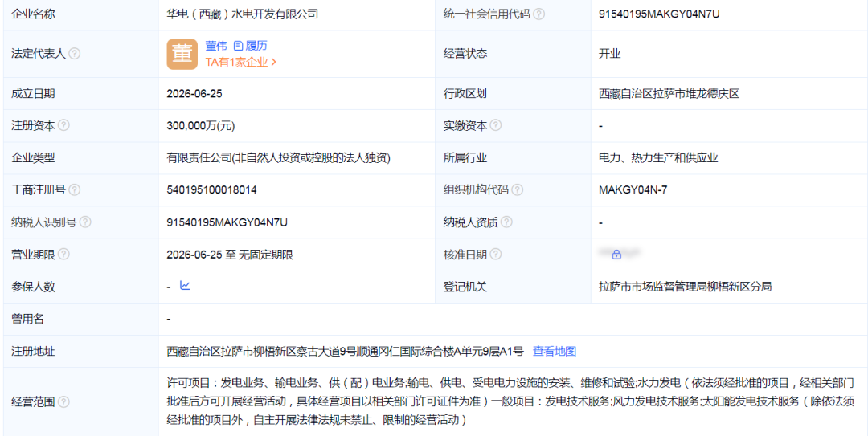868x436 pixels.
Task: Select registration number 540195100018014
Action: pos(211,189)
